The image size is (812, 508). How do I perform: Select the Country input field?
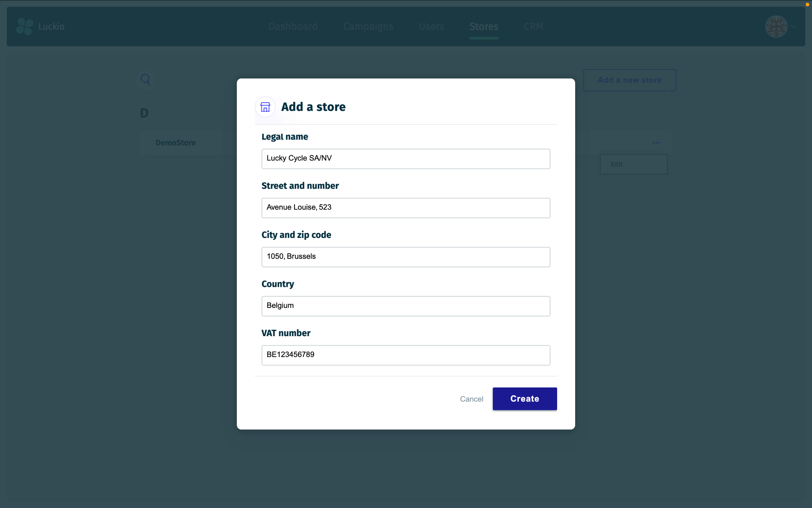coord(406,306)
